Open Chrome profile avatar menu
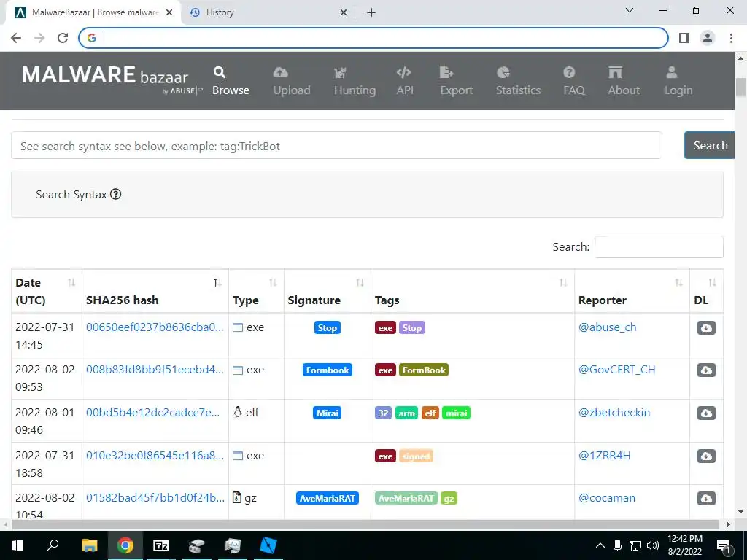This screenshot has height=560, width=747. 708,38
